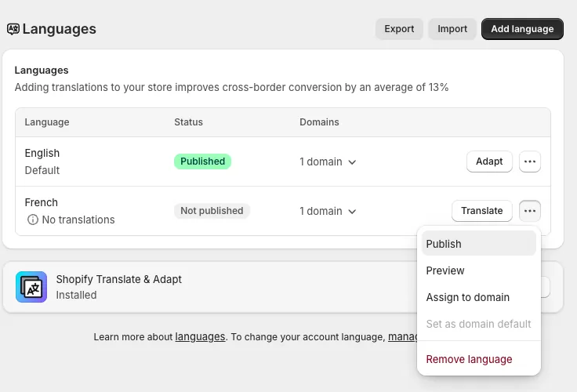Click the No translations label
Image resolution: width=577 pixels, height=392 pixels.
[78, 220]
